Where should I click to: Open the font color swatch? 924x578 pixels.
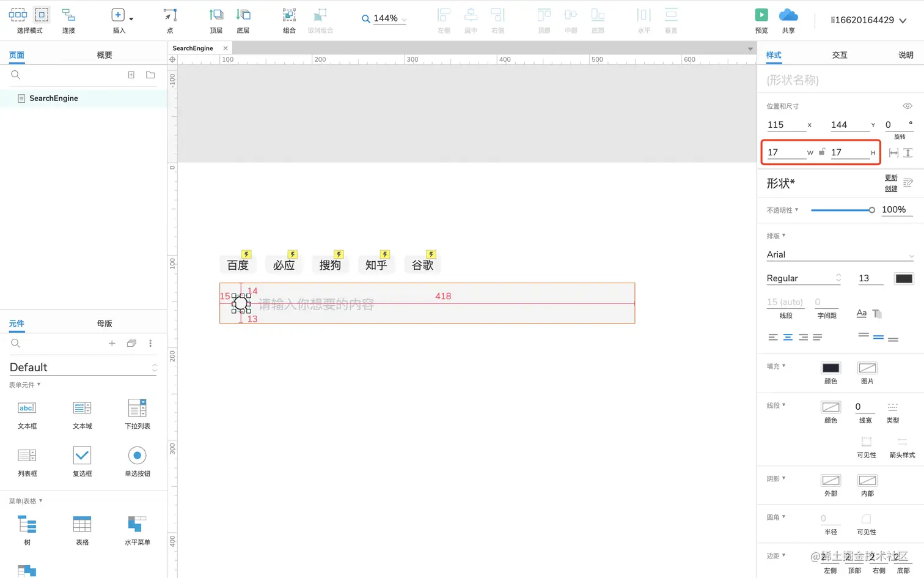904,278
